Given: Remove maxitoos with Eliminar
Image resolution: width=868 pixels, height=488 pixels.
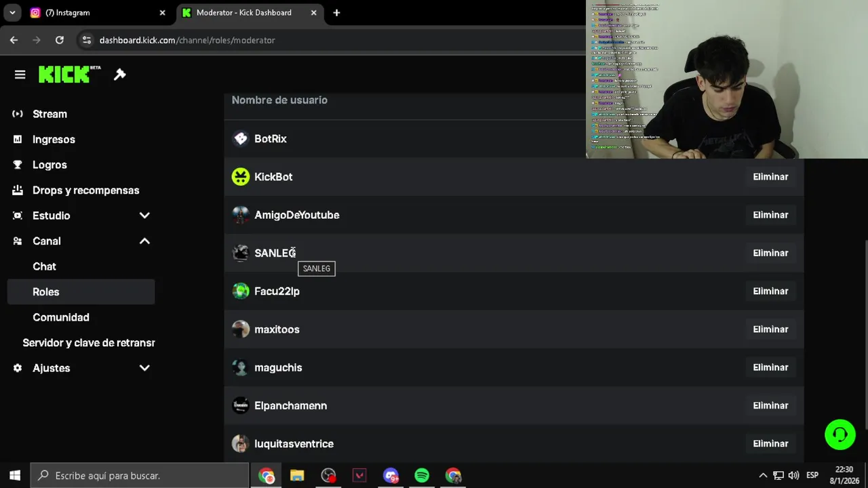Looking at the screenshot, I should [770, 329].
